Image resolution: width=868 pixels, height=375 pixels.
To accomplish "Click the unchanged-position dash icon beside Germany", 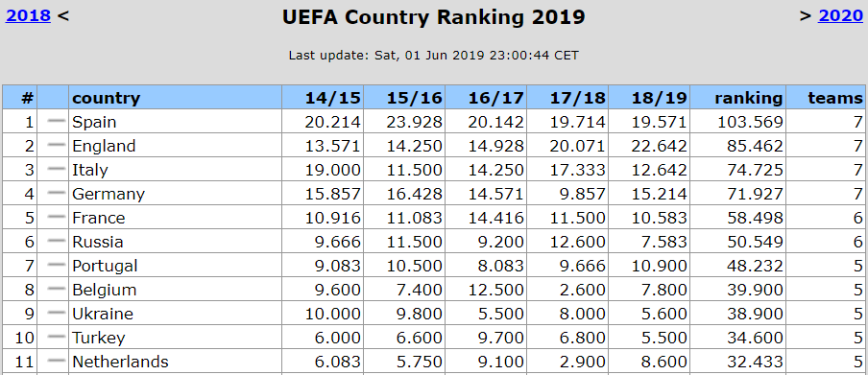I will tap(57, 193).
